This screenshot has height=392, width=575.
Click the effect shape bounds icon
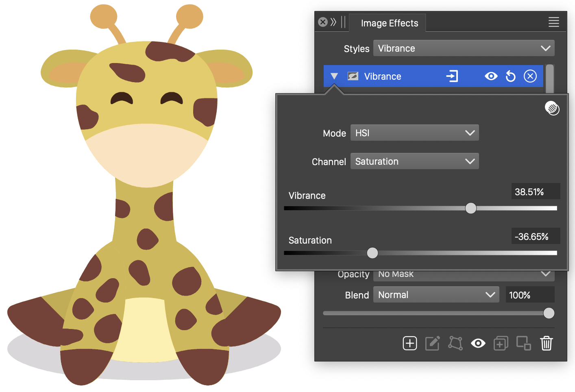coord(455,343)
